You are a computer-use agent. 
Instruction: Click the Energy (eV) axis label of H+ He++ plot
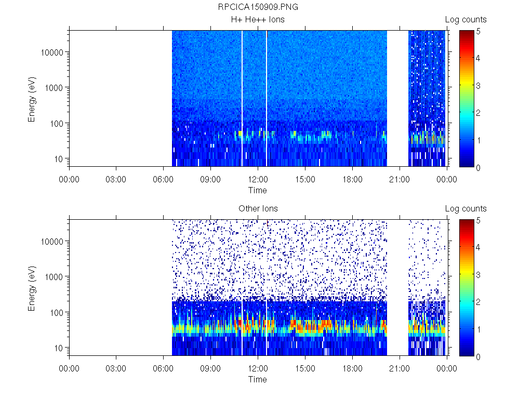32,99
